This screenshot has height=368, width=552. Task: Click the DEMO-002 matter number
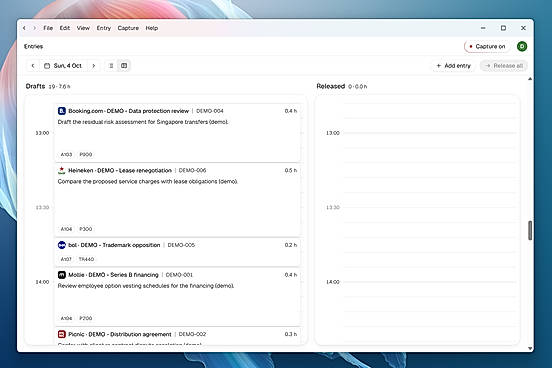coord(193,334)
